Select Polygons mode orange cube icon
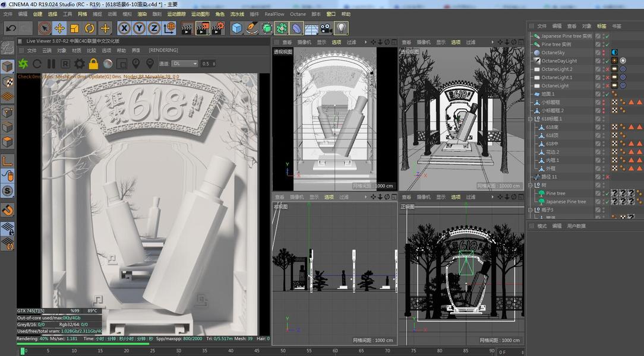 click(7, 142)
